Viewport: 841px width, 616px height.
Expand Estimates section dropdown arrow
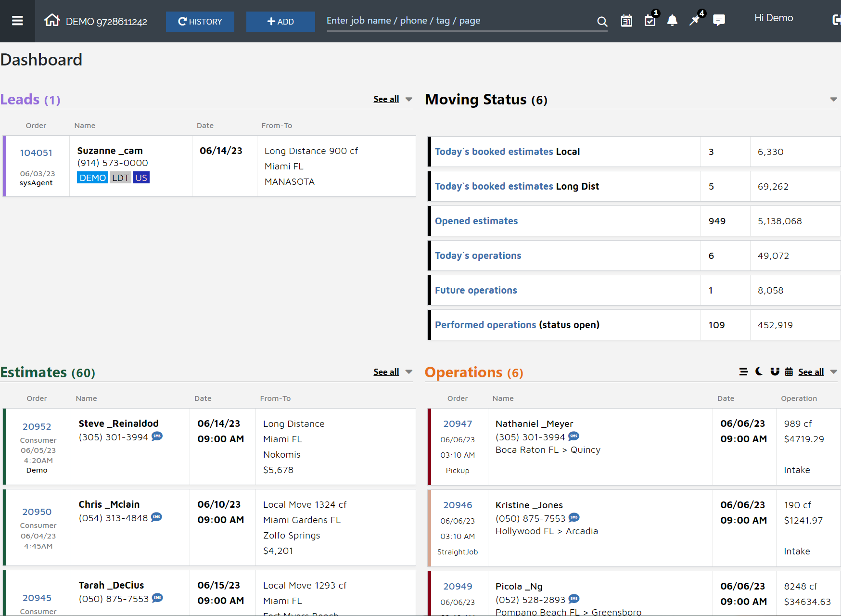point(409,372)
